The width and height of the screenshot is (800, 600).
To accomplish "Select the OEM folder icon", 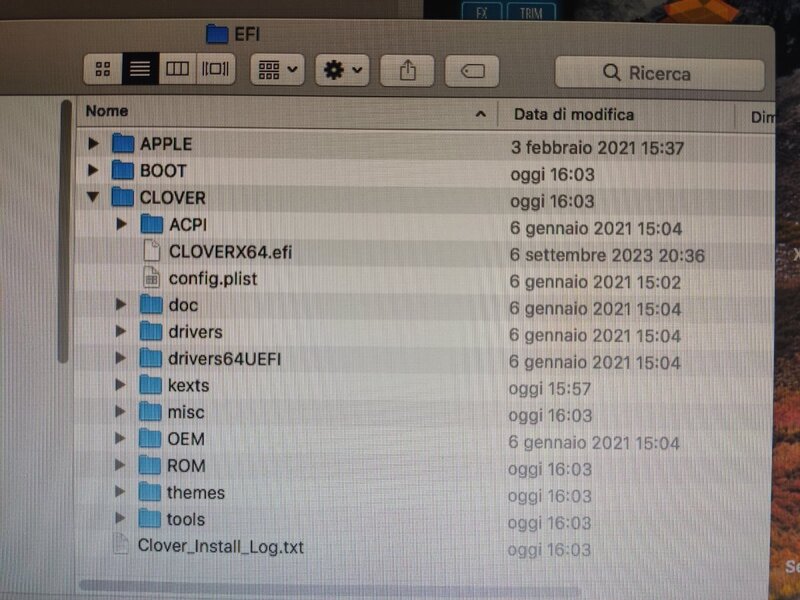I will (149, 438).
